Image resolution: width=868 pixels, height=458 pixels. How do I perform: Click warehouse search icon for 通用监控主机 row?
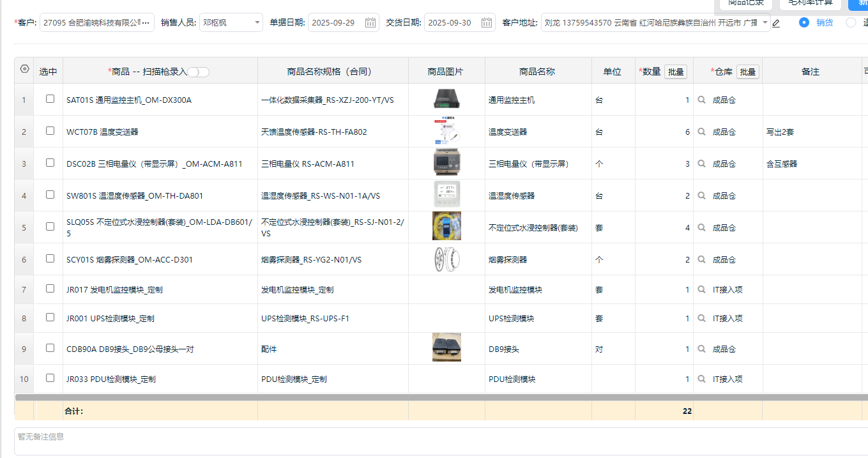(701, 100)
